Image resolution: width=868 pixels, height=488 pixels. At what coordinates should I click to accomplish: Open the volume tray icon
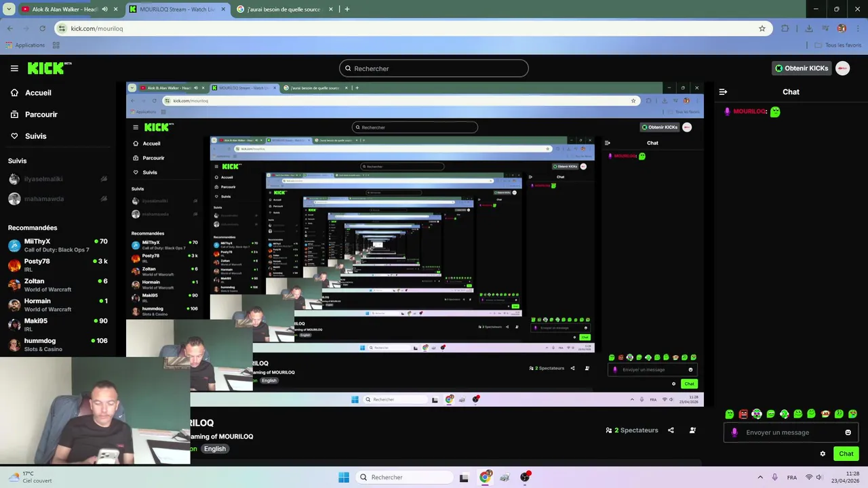[x=819, y=477]
